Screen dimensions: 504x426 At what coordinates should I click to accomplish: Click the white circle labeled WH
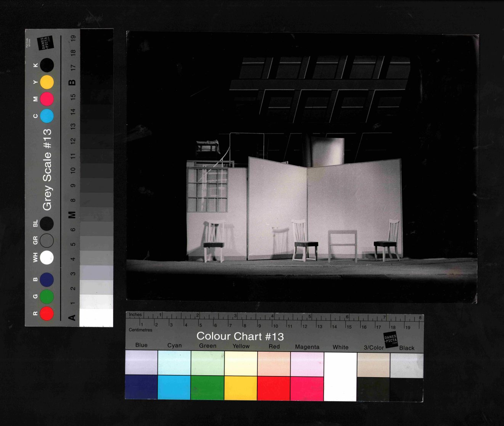[47, 257]
